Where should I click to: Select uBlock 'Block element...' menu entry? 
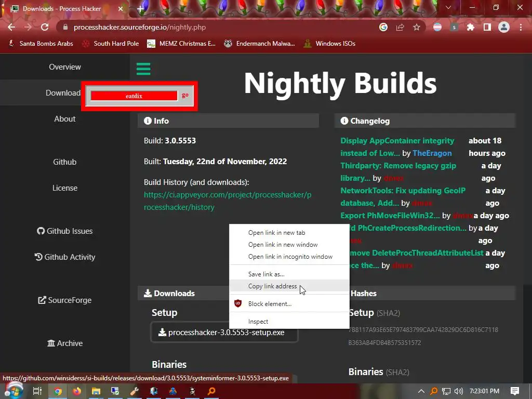(289, 303)
